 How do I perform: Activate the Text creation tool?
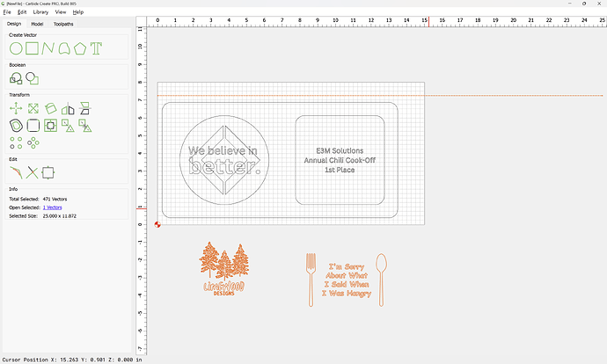[97, 48]
